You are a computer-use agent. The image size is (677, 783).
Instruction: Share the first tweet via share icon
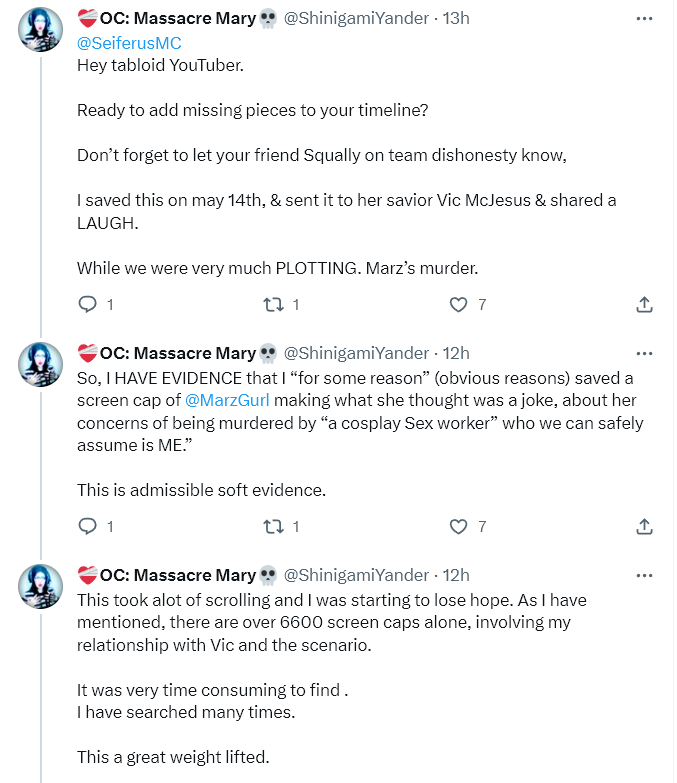645,304
